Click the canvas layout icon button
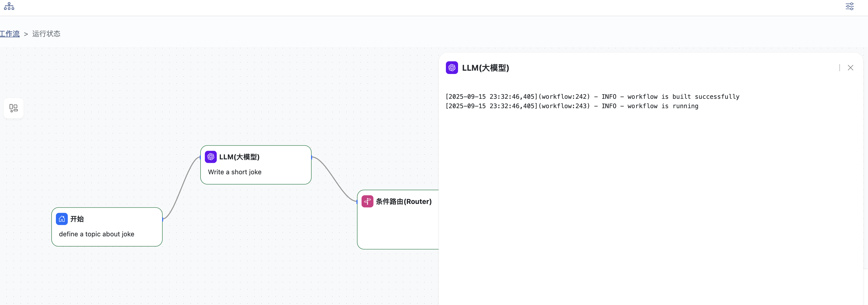Screen dimensions: 868x305 [x=13, y=108]
